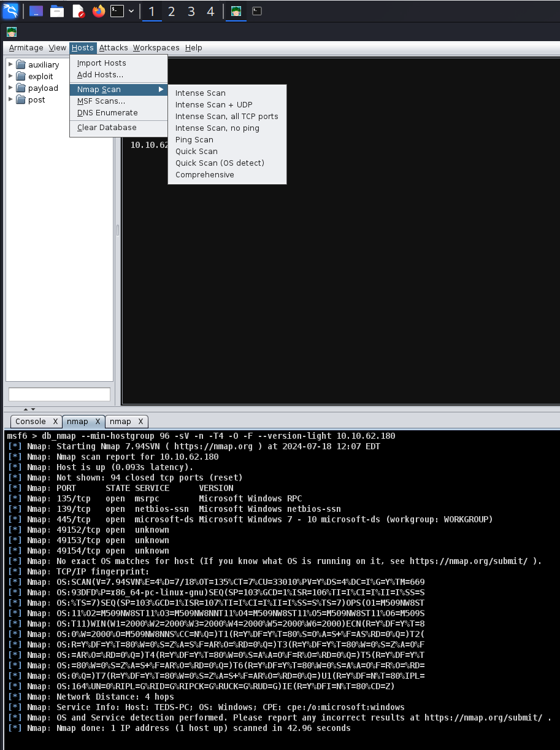Close the open Hosts menu
The image size is (560, 750).
pos(83,48)
